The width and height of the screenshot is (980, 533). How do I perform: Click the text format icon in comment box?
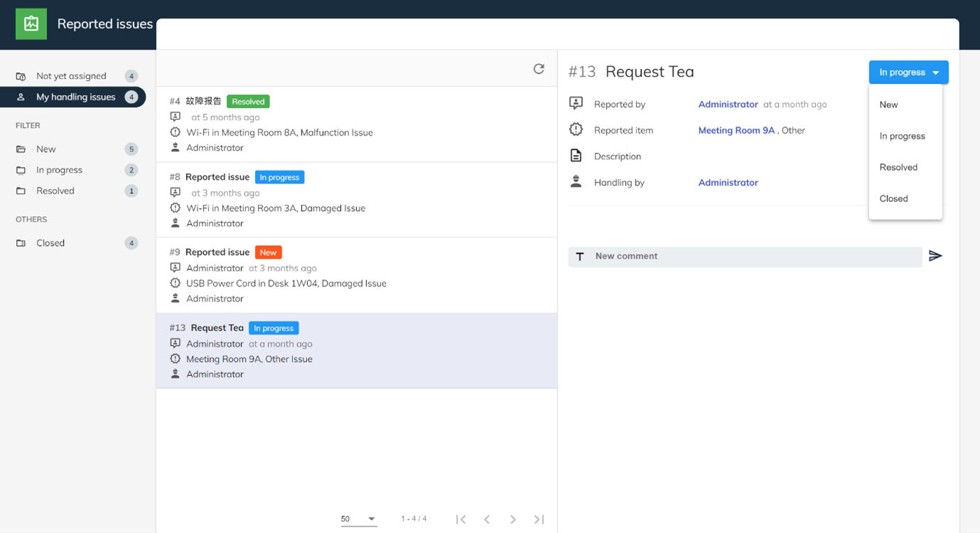(580, 257)
